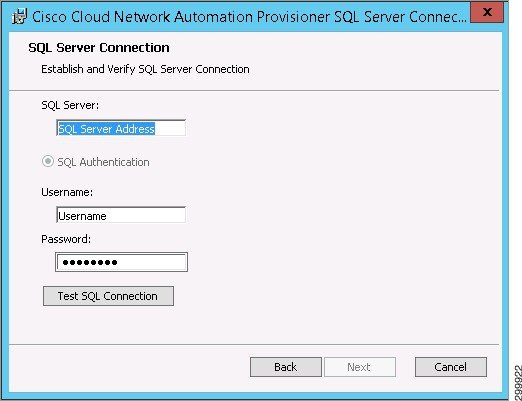Image resolution: width=522 pixels, height=401 pixels.
Task: Focus the SQL Server address field
Action: click(121, 128)
